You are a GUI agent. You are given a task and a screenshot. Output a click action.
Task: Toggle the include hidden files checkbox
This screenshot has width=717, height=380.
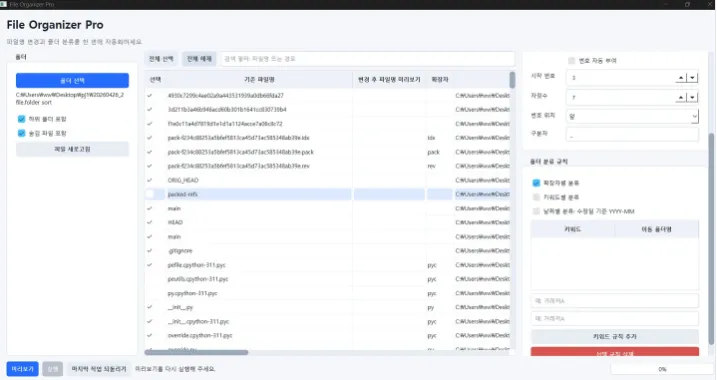pyautogui.click(x=21, y=133)
